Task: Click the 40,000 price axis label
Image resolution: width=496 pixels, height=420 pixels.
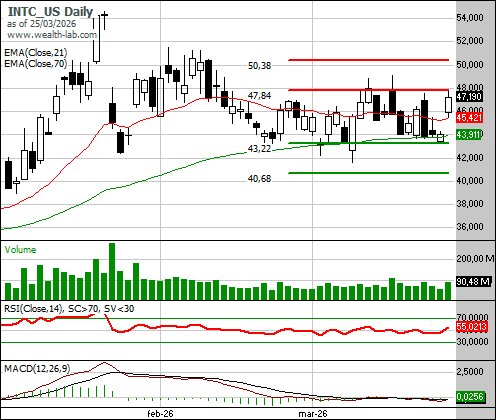Action: (x=470, y=180)
